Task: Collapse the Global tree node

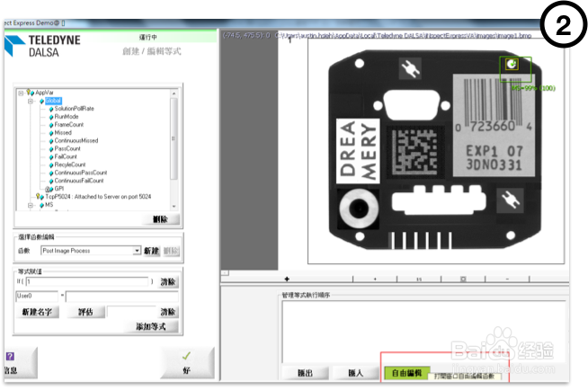Action: (31, 101)
